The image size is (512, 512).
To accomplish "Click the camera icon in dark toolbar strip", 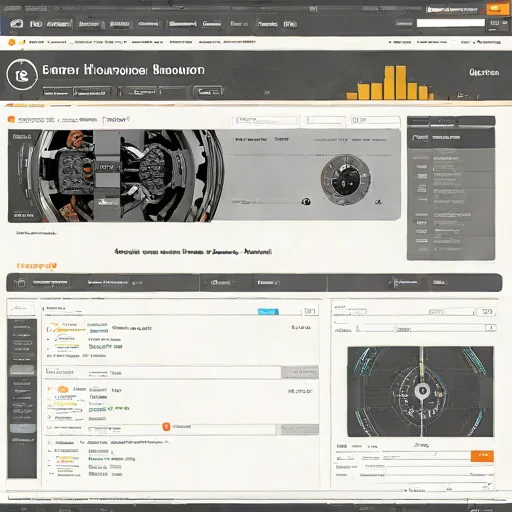I will click(21, 283).
